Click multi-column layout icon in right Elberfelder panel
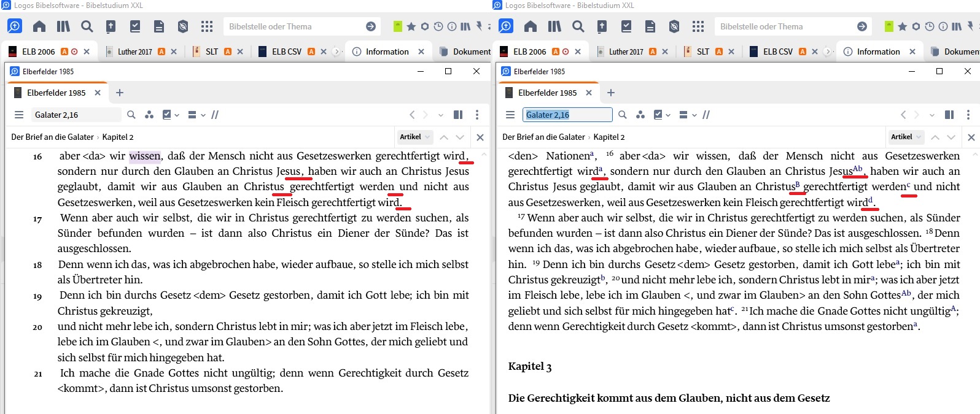 (949, 115)
